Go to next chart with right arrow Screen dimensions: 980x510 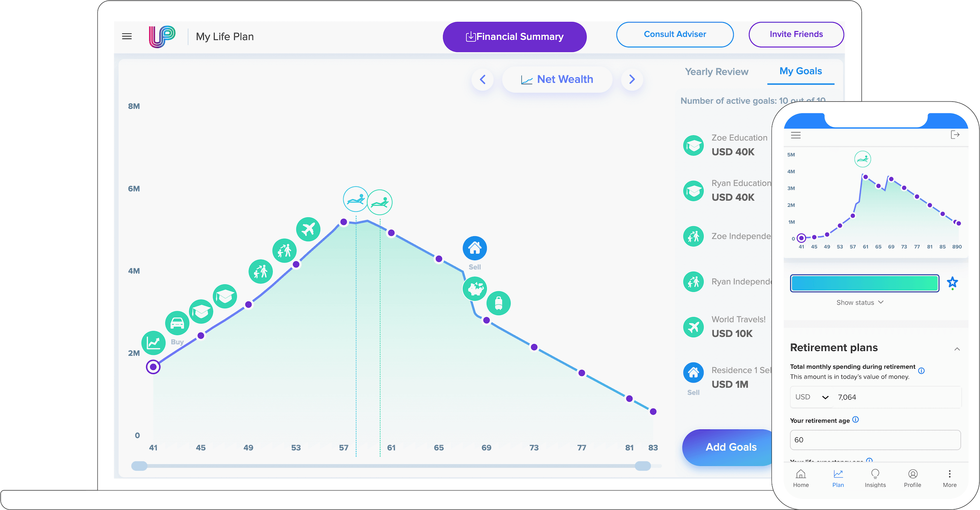click(632, 79)
